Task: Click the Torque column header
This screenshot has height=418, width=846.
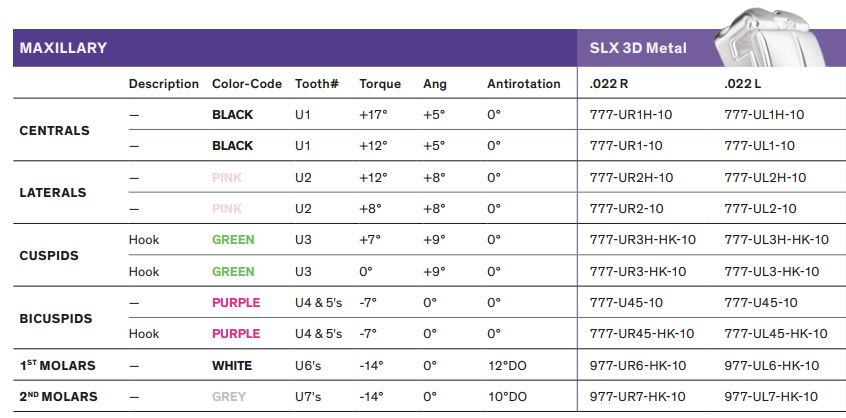Action: (379, 84)
